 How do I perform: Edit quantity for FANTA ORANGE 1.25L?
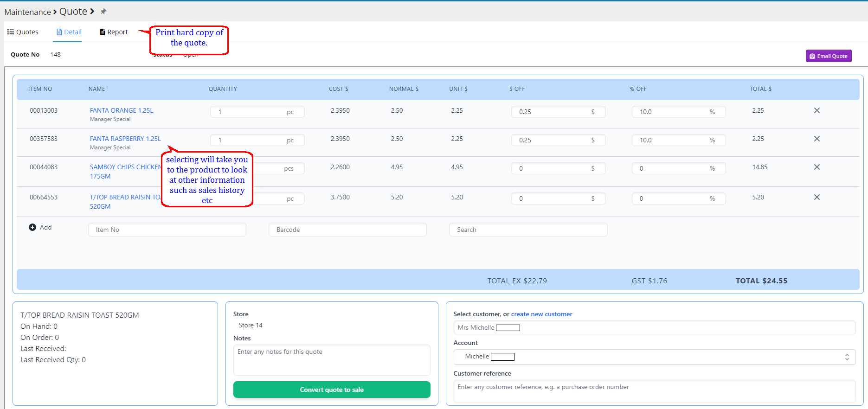click(x=257, y=112)
